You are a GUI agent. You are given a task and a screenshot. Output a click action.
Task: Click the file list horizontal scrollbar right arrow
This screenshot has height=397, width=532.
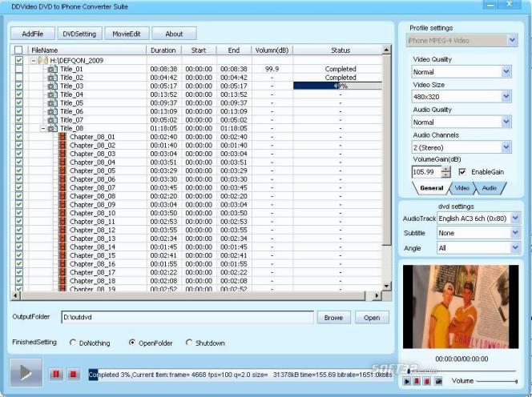point(377,295)
